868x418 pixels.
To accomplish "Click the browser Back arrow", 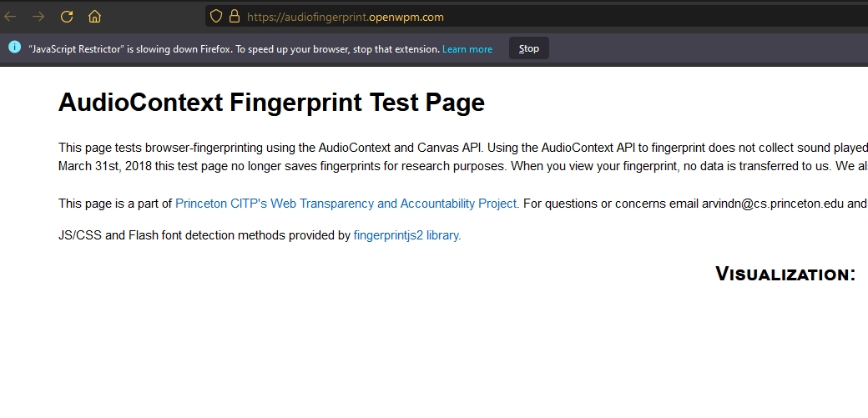I will [11, 16].
